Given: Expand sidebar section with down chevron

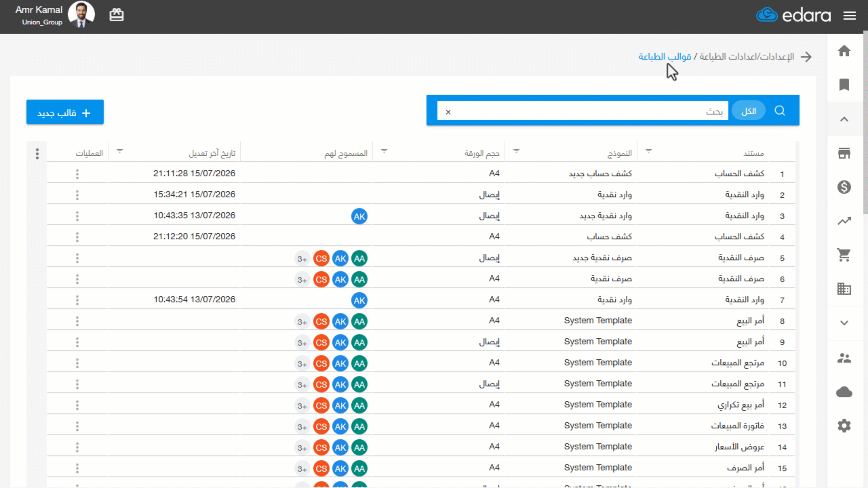Looking at the screenshot, I should (844, 323).
